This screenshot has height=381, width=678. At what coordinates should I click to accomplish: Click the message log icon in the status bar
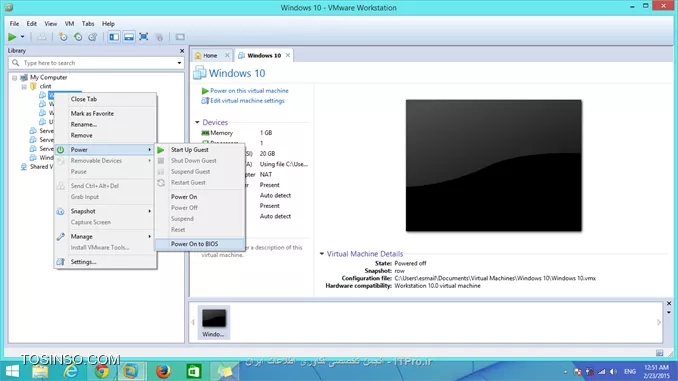click(659, 353)
